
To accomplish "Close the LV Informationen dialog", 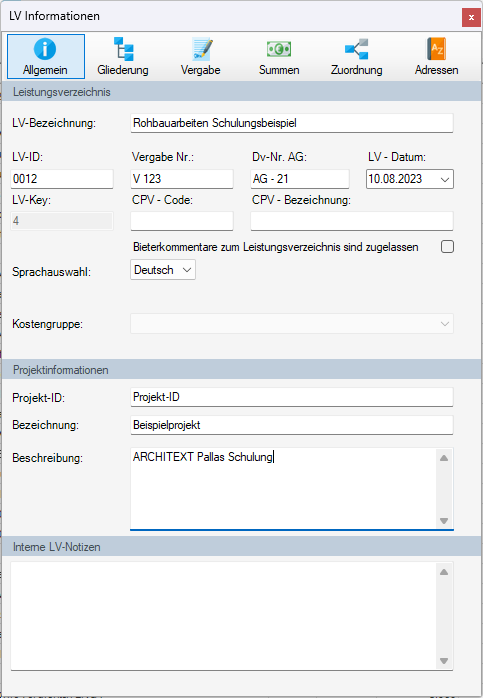I will (x=471, y=18).
